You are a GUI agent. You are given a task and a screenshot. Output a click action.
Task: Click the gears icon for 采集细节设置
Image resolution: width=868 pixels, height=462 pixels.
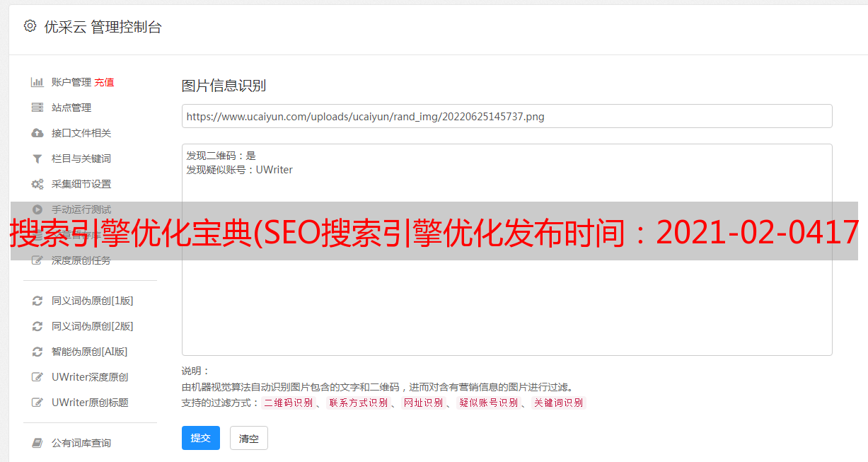pyautogui.click(x=37, y=184)
